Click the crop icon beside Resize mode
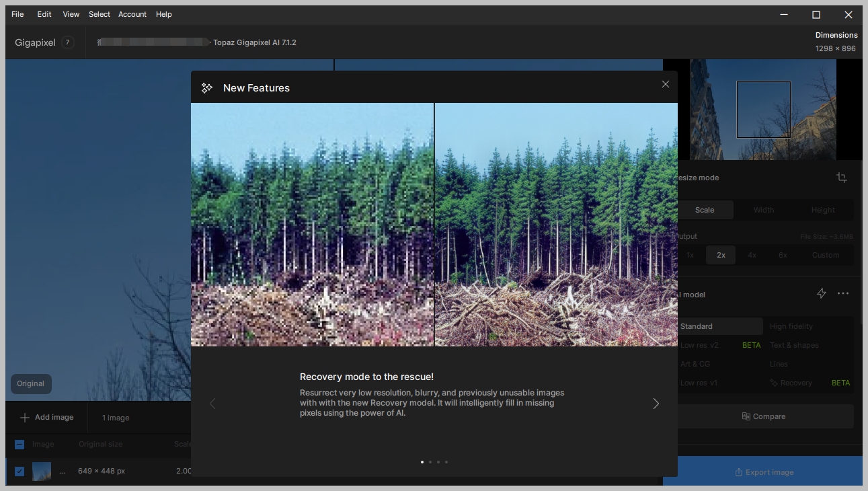 click(841, 178)
